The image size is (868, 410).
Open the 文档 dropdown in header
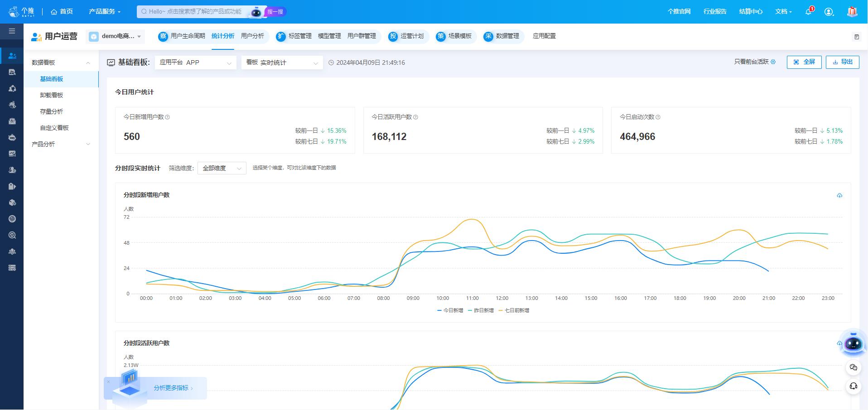(x=783, y=11)
